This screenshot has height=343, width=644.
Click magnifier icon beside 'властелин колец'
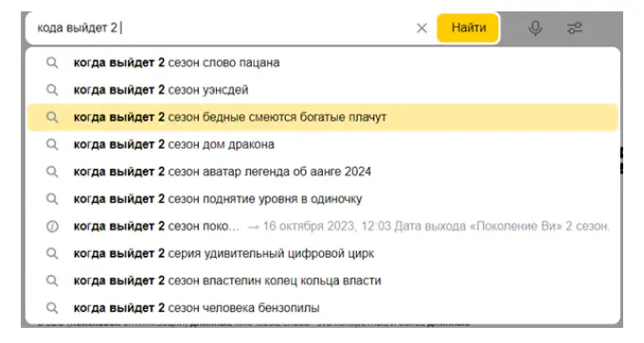tap(52, 281)
